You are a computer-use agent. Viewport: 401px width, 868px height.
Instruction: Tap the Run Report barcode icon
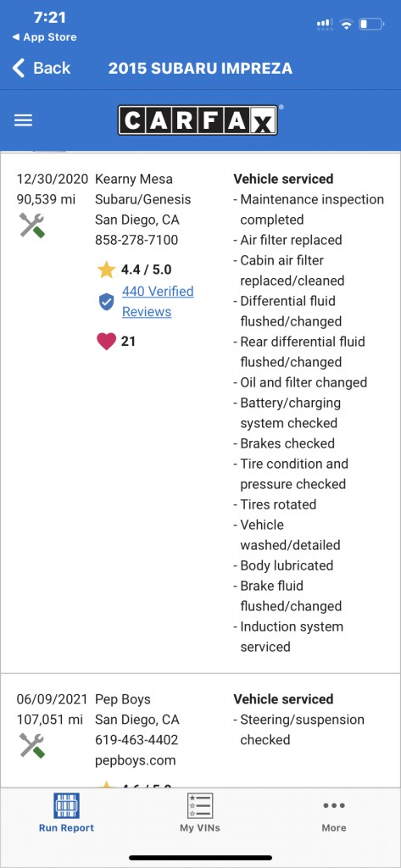point(66,805)
